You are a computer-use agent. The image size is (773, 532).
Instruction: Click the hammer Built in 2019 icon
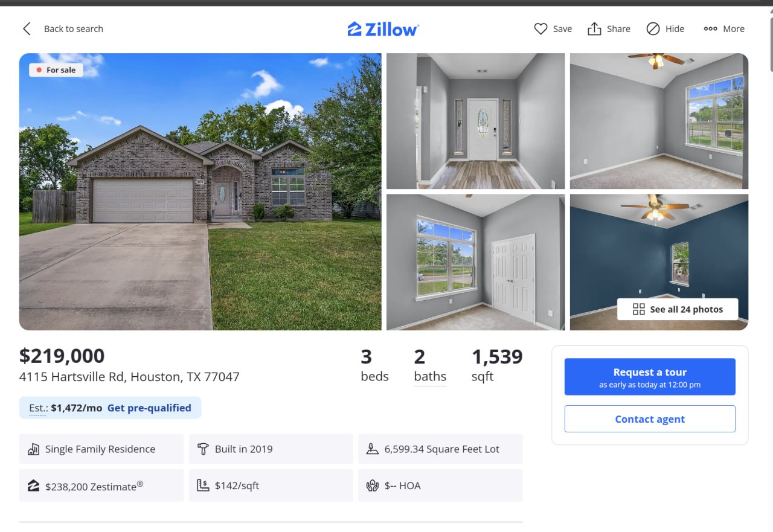pos(203,449)
